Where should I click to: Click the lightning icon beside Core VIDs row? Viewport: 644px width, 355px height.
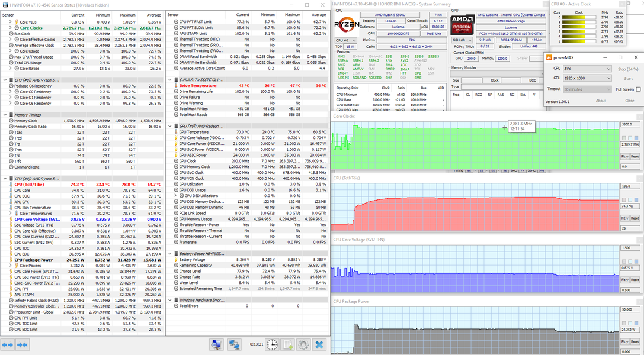[17, 22]
